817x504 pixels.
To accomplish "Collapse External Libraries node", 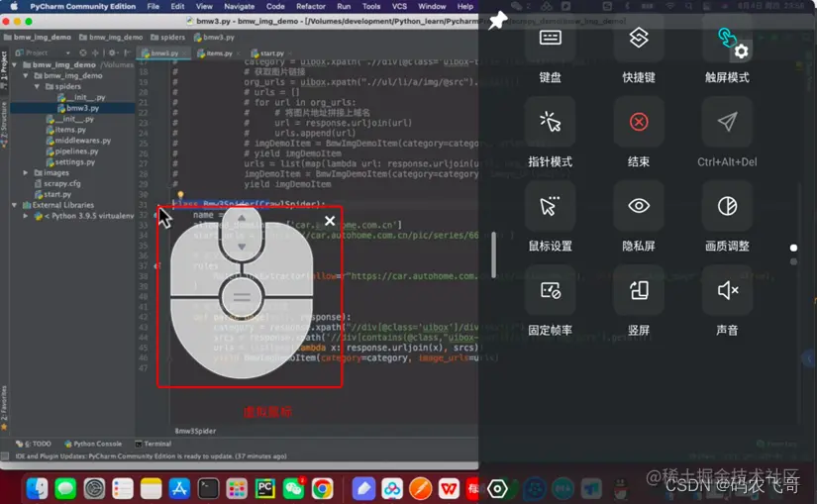I will coord(15,205).
